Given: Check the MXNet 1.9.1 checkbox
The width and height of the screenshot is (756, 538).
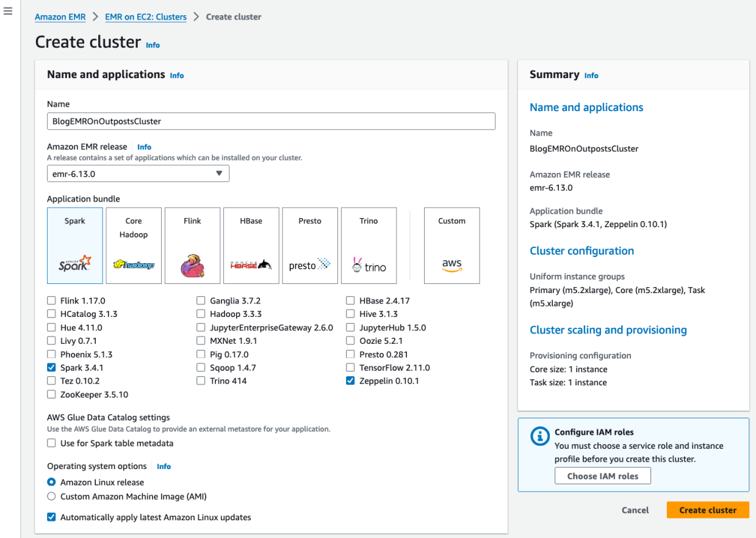Looking at the screenshot, I should point(201,341).
